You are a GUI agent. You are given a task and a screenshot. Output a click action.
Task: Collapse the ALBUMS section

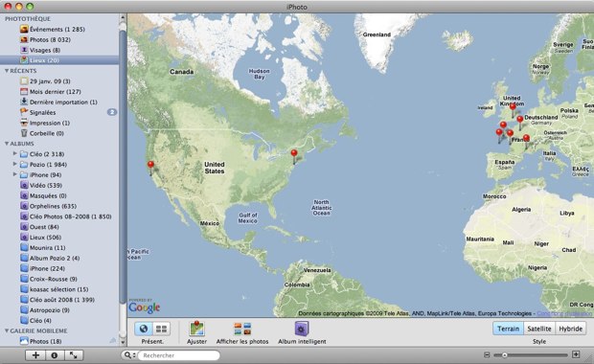point(7,144)
